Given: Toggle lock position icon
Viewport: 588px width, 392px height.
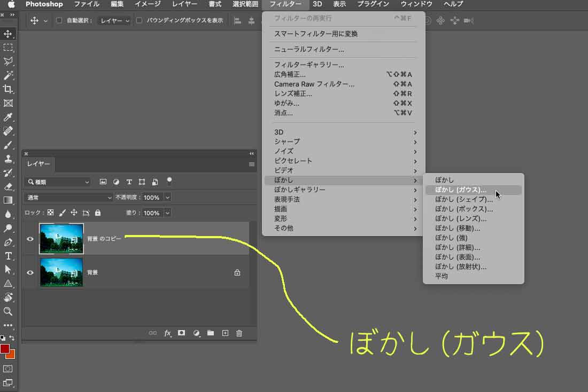Looking at the screenshot, I should point(74,213).
